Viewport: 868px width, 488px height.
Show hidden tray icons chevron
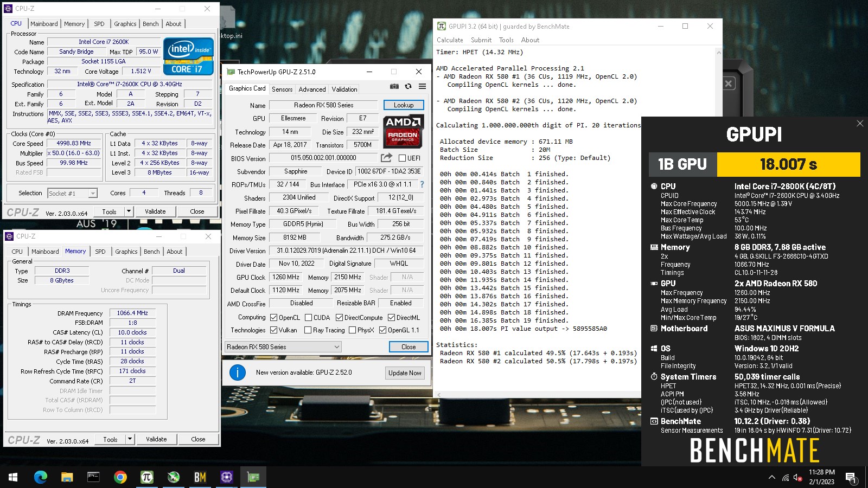tap(771, 478)
